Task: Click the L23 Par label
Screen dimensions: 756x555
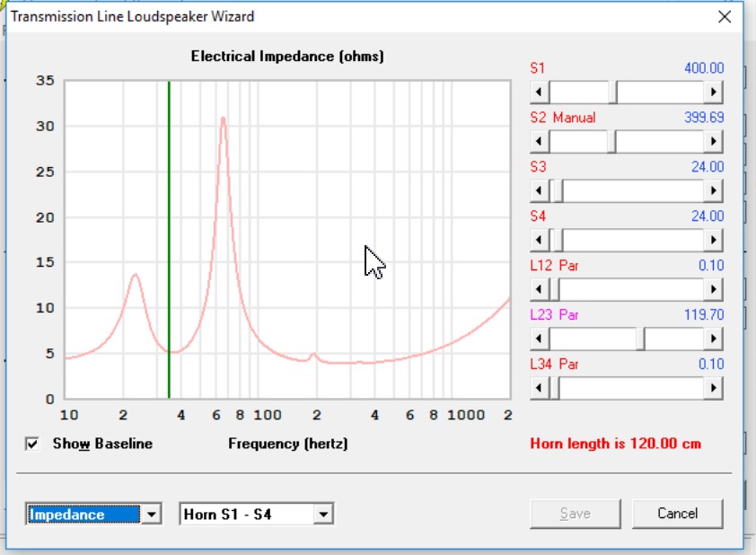Action: pyautogui.click(x=554, y=315)
